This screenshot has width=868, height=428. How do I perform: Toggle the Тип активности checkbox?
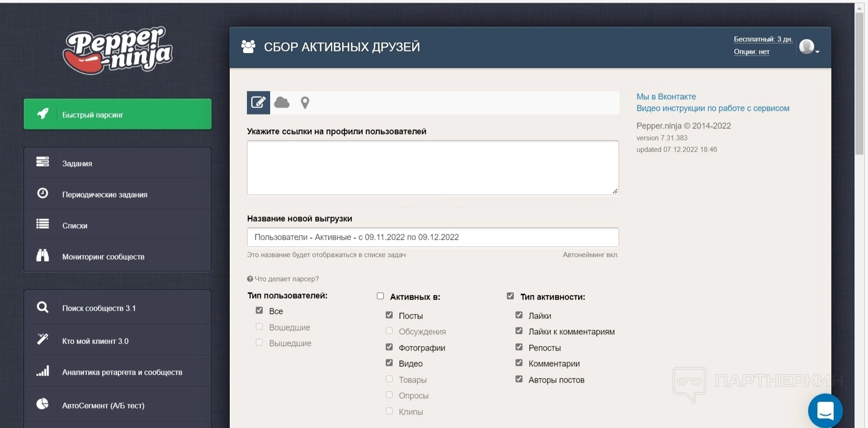tap(510, 296)
